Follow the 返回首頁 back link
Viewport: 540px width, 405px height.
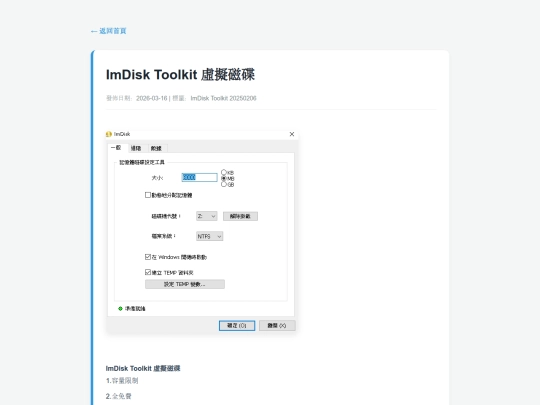[x=108, y=31]
